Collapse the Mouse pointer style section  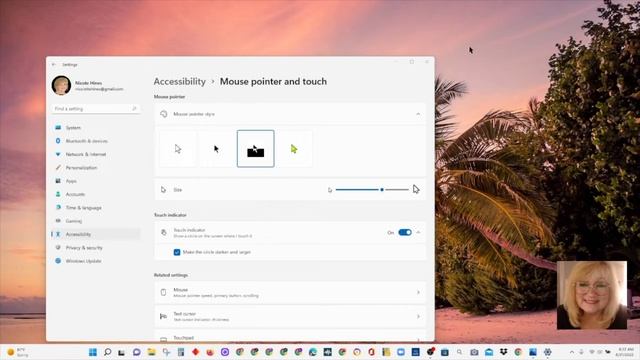[418, 114]
